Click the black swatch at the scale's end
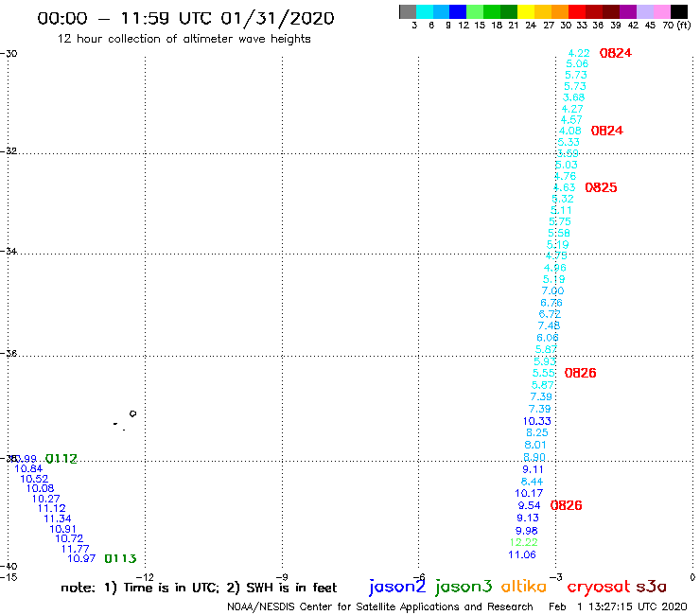Viewport: 700px width, 615px height. coord(679,11)
